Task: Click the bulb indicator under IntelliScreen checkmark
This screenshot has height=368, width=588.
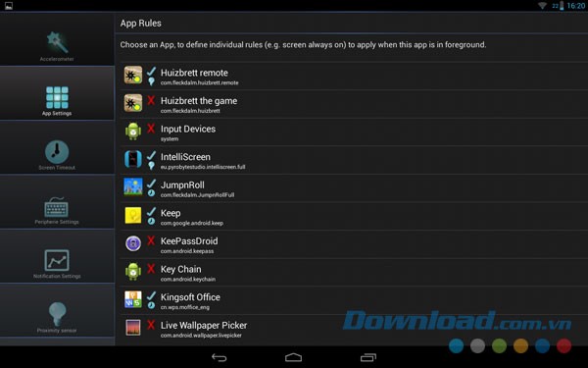Action: (x=151, y=166)
